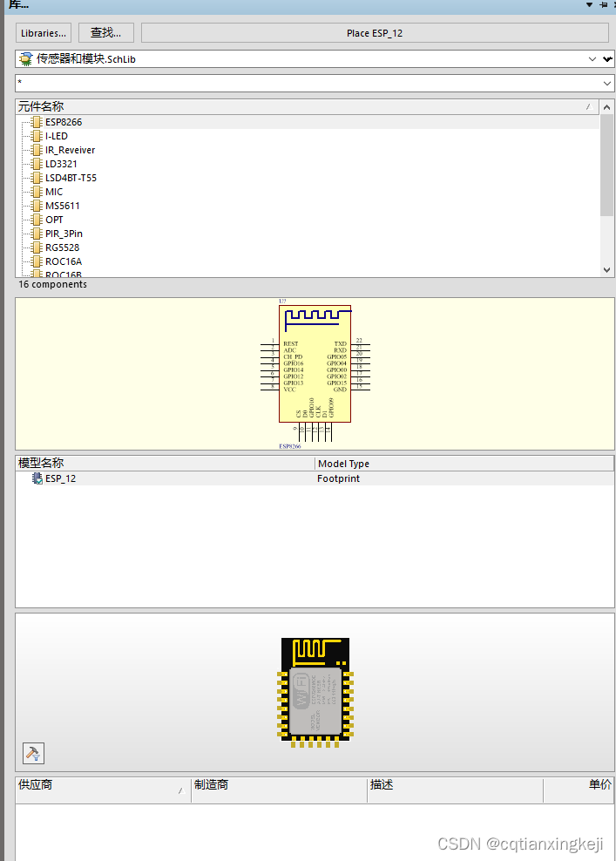Image resolution: width=616 pixels, height=861 pixels.
Task: Click the 单价 column header
Action: click(x=579, y=790)
